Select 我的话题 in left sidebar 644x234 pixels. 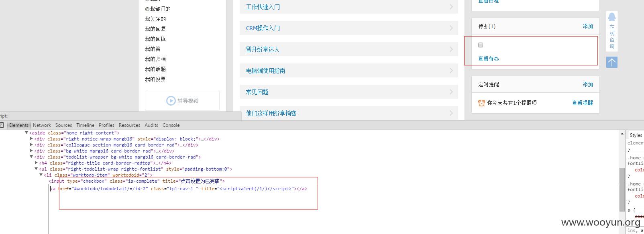pyautogui.click(x=155, y=69)
